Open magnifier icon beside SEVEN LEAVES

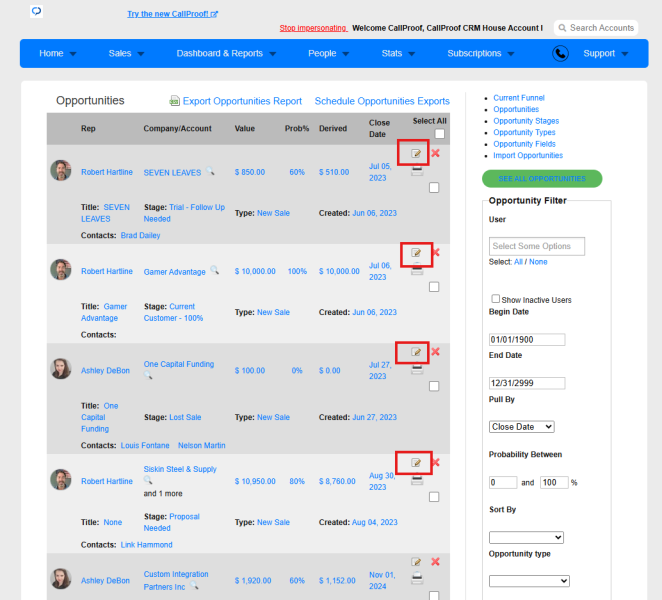210,171
